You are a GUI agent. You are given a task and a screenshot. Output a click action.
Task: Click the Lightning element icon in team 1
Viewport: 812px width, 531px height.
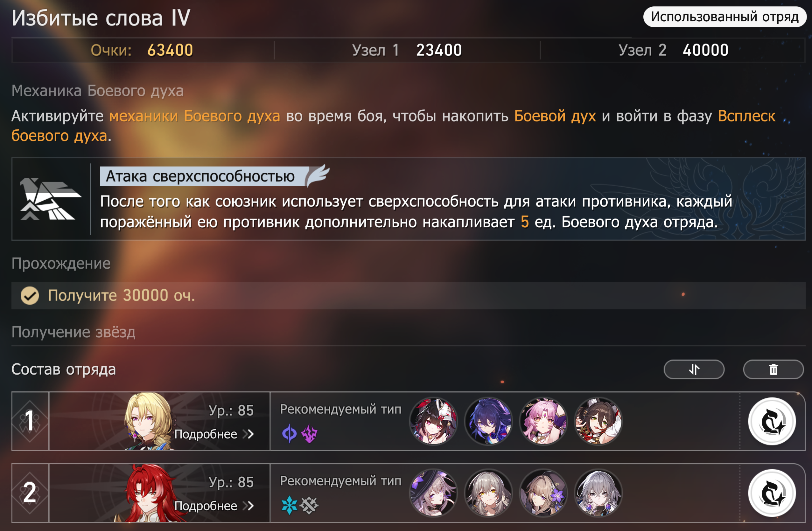310,433
